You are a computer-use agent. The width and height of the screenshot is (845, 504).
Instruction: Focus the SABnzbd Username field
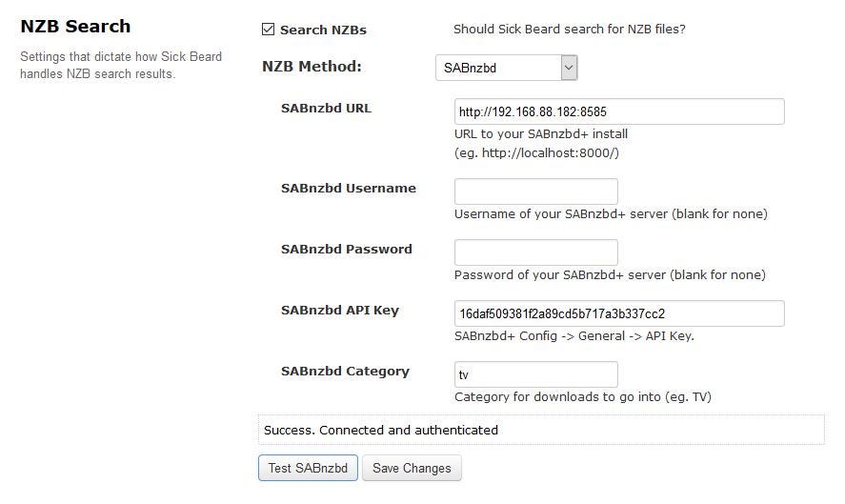535,192
